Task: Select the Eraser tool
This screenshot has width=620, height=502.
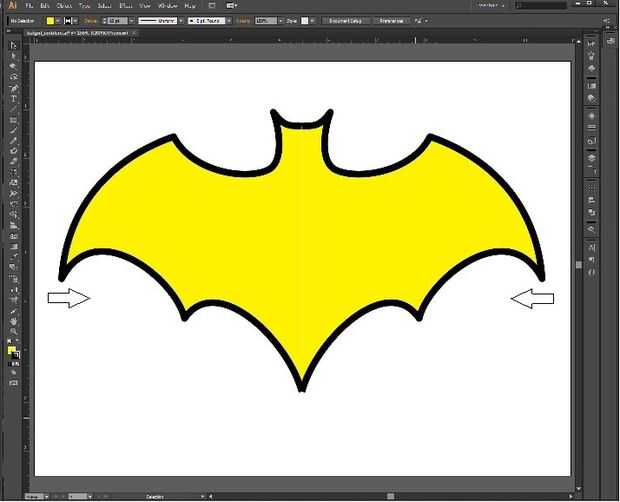Action: (x=13, y=161)
